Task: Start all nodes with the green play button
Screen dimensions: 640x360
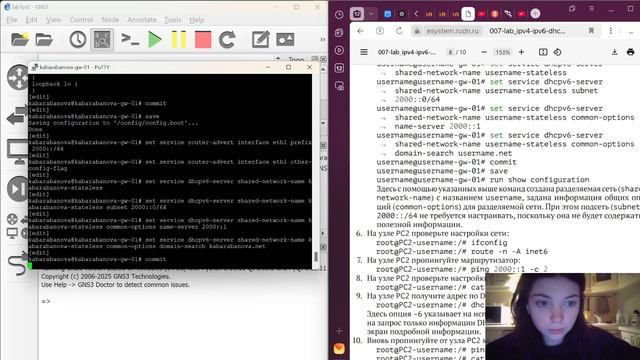Action: [x=155, y=40]
